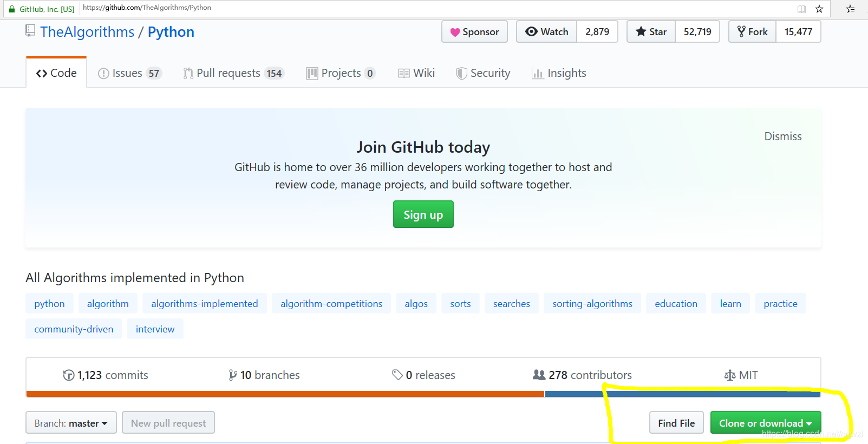View the 52,719 stargazers count
Viewport: 868px width, 444px height.
point(697,32)
